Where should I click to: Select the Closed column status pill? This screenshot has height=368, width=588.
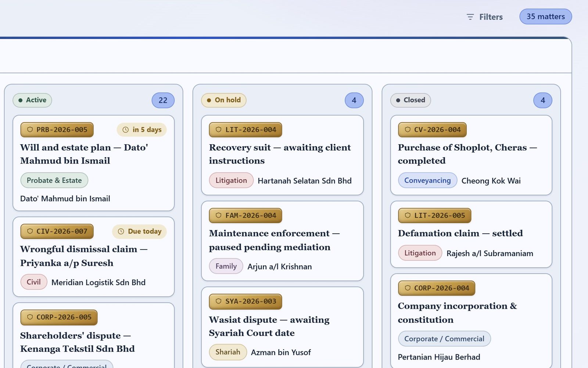click(410, 100)
